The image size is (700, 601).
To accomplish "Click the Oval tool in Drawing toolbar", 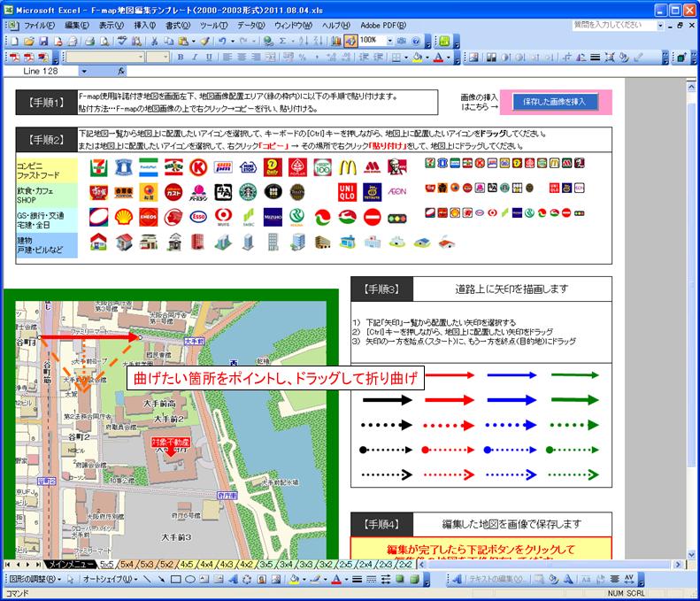I will coord(190,580).
